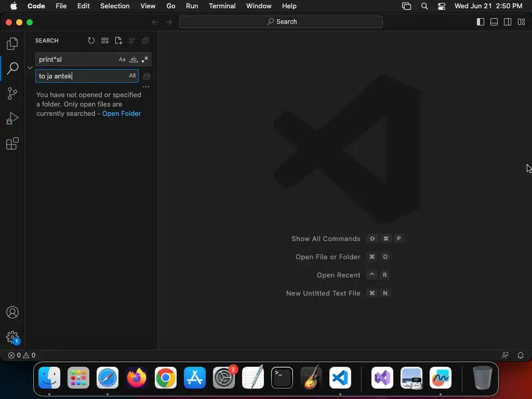The height and width of the screenshot is (399, 532).
Task: Toggle Match Case in search
Action: point(122,59)
